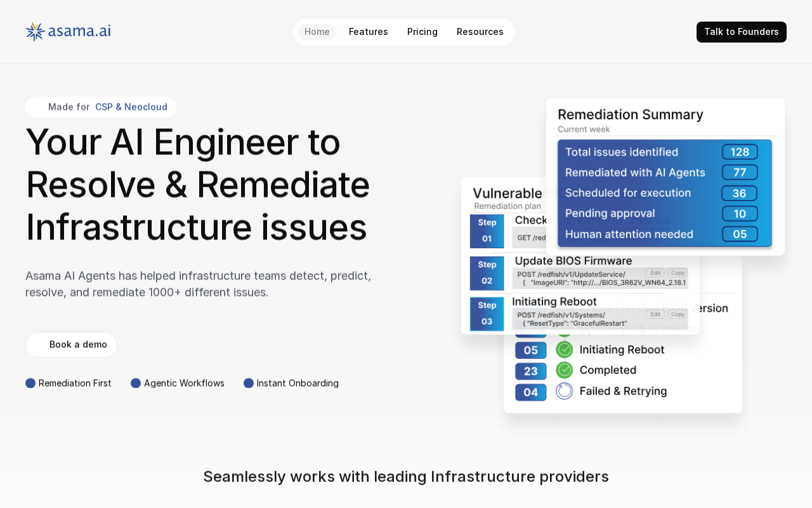This screenshot has width=812, height=508.
Task: Click Copy on the Update BIOS Firmware step
Action: pos(678,272)
